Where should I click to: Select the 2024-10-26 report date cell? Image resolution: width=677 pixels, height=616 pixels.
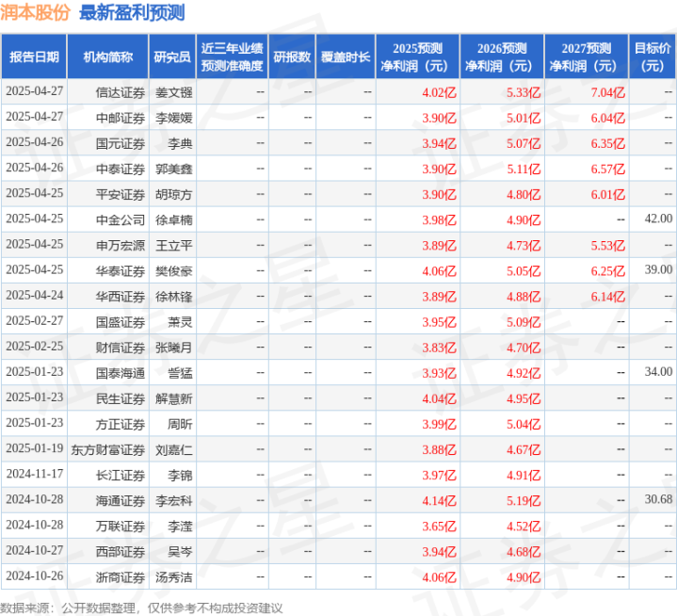35,575
